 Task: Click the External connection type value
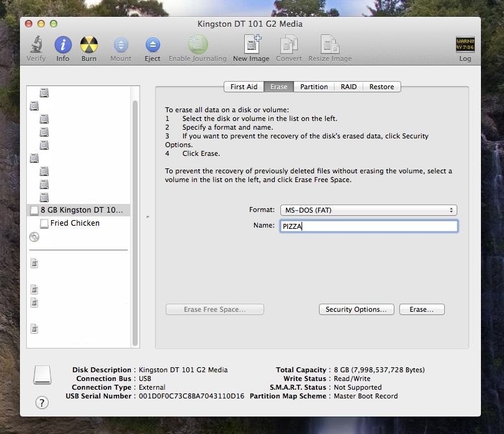click(152, 387)
